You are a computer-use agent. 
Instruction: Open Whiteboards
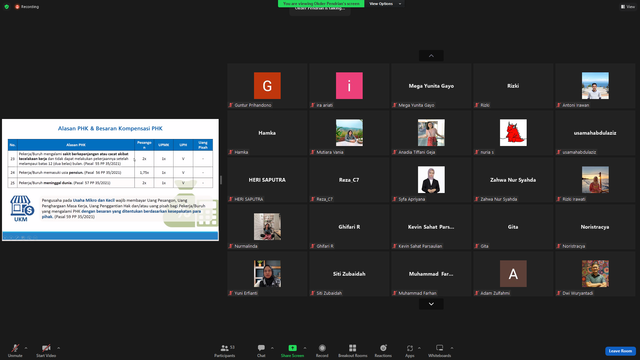(x=440, y=350)
